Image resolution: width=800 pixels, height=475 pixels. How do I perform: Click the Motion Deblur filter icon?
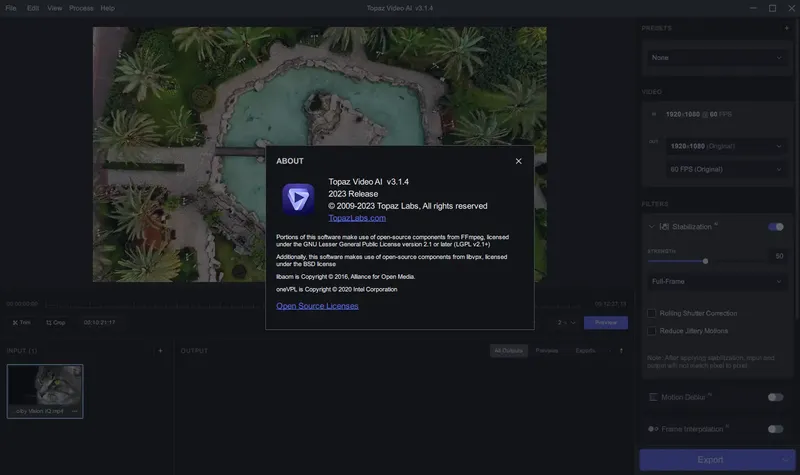point(653,397)
